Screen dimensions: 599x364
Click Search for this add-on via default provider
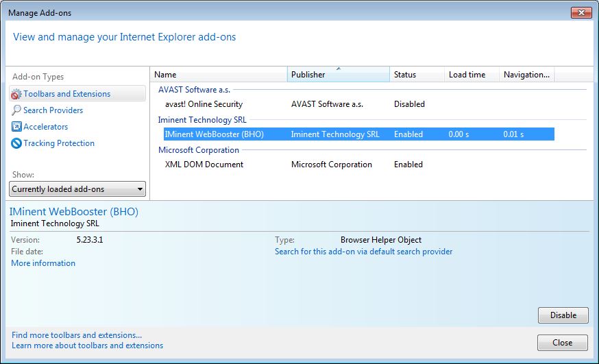pyautogui.click(x=363, y=252)
